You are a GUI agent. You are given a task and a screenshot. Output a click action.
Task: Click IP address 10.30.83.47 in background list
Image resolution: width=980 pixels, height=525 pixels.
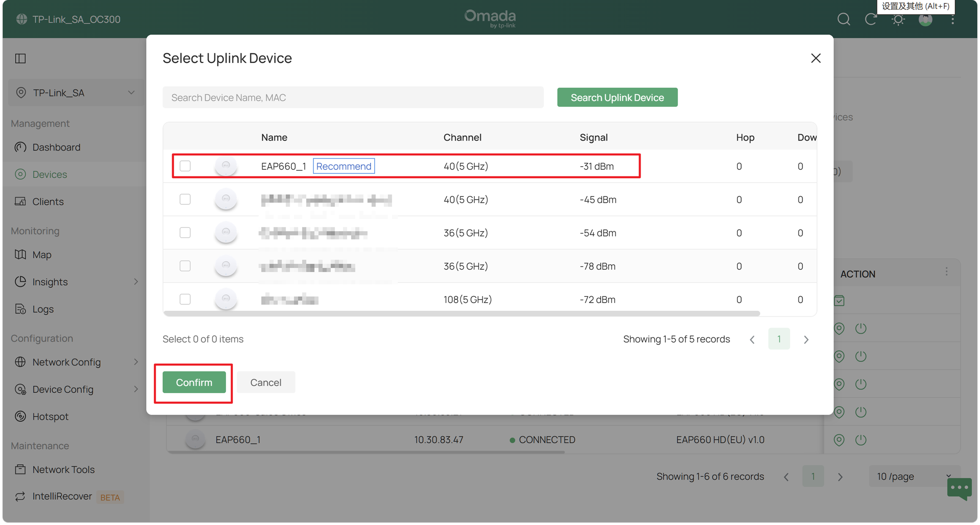point(439,440)
